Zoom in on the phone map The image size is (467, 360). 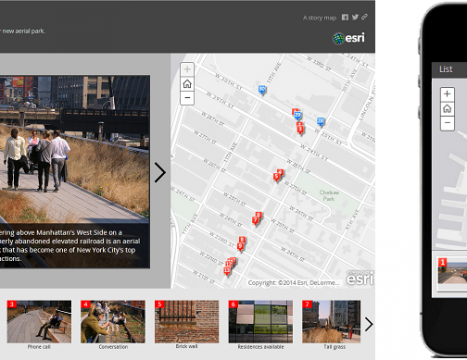coord(447,94)
